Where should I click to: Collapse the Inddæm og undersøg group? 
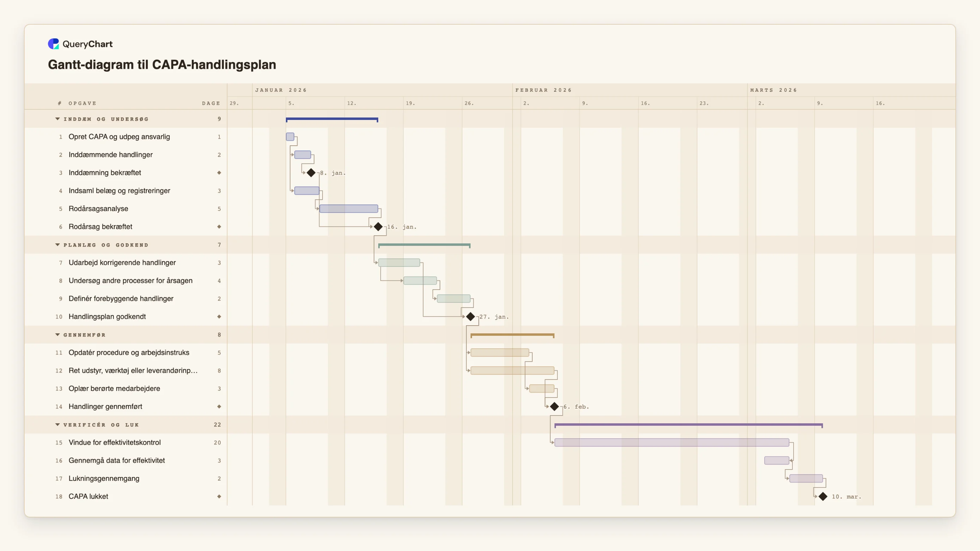click(57, 119)
